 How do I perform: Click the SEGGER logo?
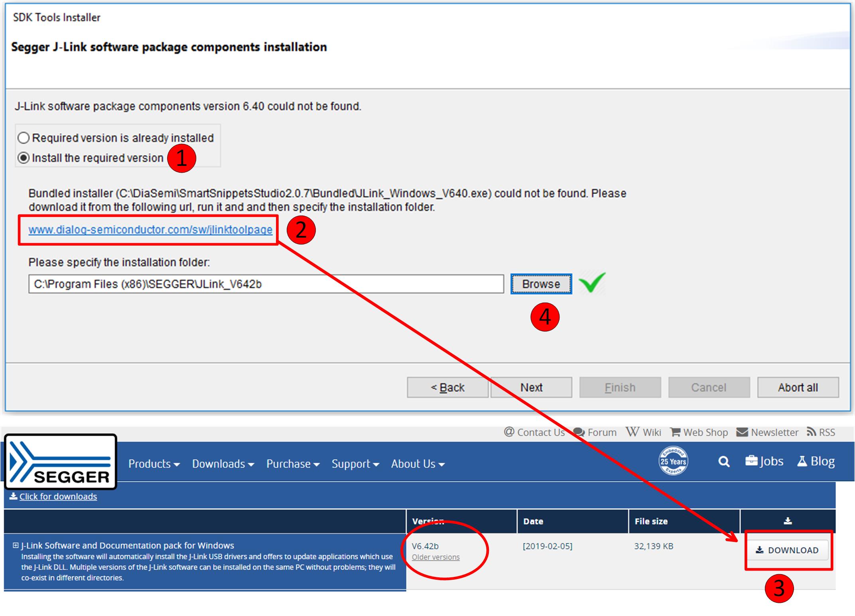[x=61, y=462]
